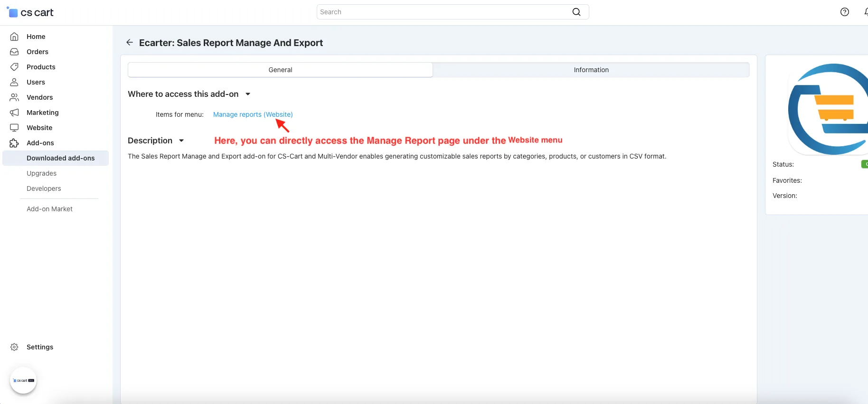Screen dimensions: 868x404
Task: Open Orders in sidebar menu
Action: pos(38,52)
